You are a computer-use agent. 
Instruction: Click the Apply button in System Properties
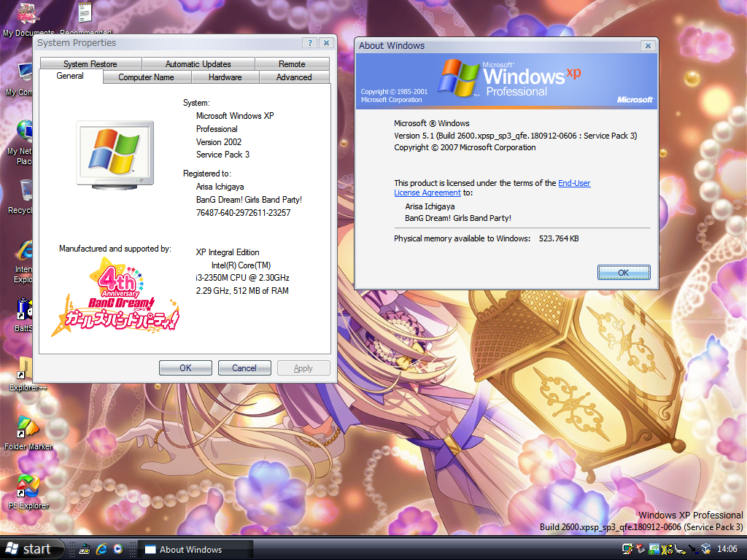pyautogui.click(x=303, y=368)
